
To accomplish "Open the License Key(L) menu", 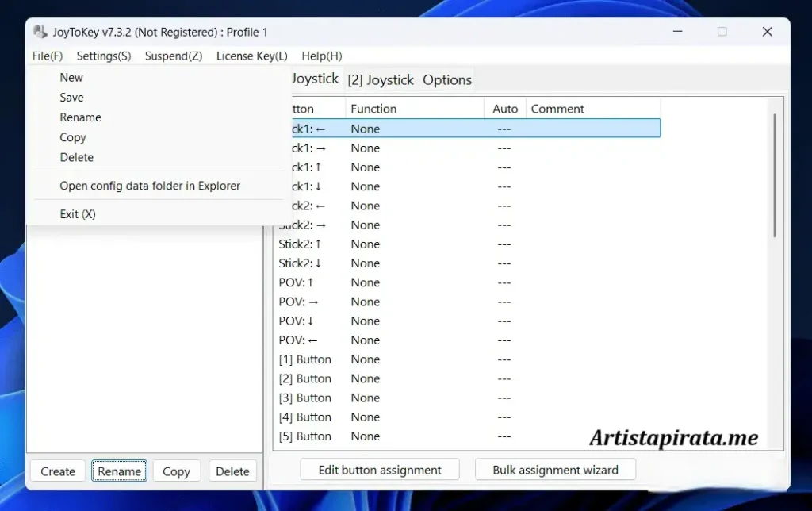I will [251, 56].
